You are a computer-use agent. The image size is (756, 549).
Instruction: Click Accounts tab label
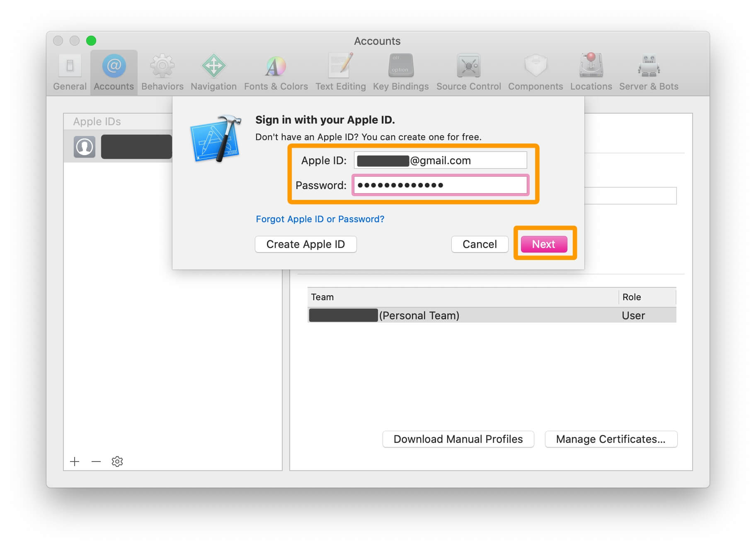click(x=114, y=86)
